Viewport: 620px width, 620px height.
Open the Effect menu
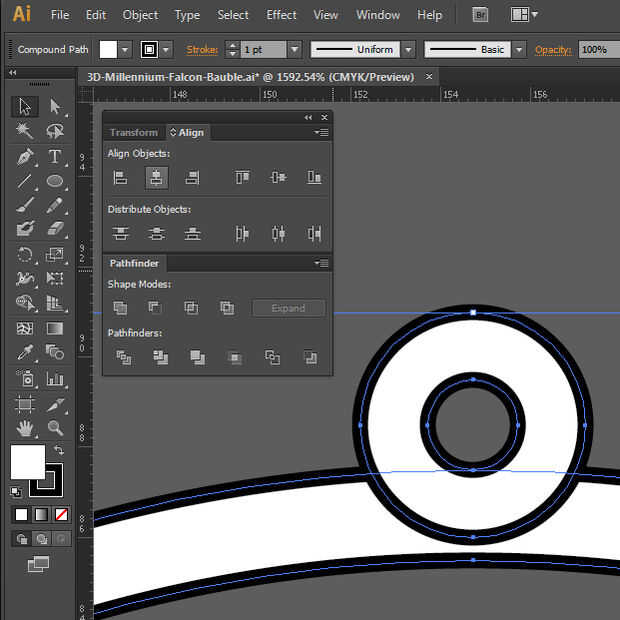point(281,15)
